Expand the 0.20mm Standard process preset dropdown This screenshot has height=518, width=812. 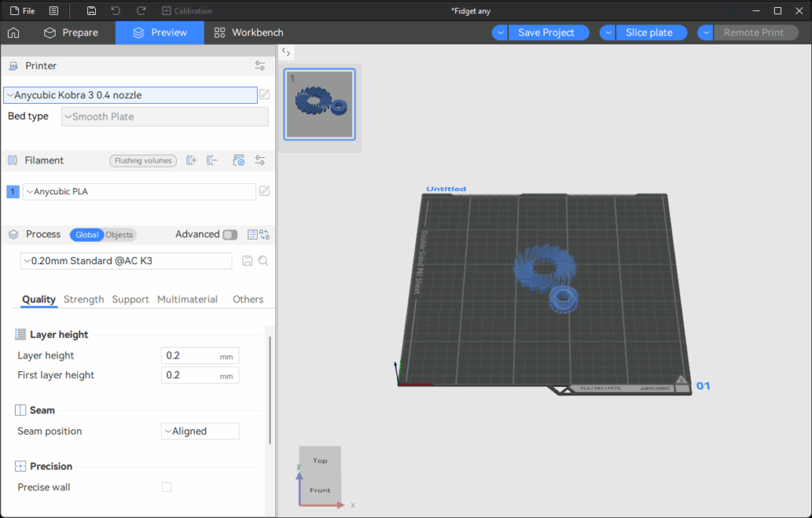pyautogui.click(x=127, y=261)
